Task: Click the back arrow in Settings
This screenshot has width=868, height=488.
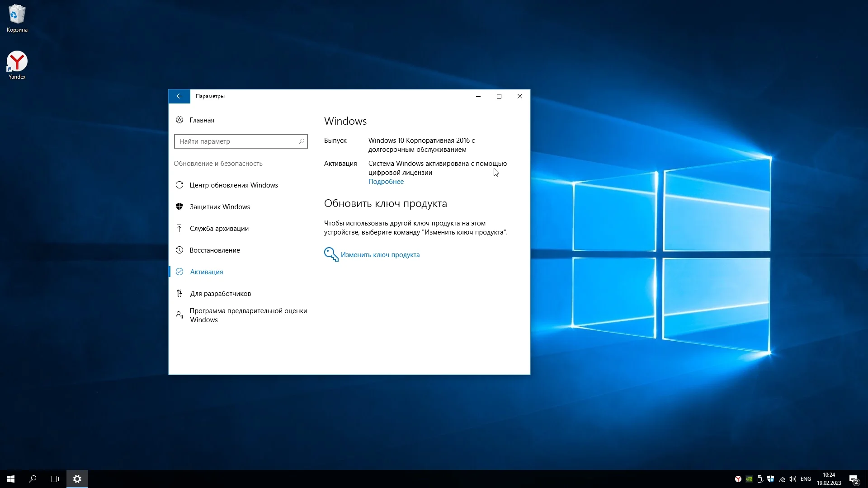Action: coord(179,96)
